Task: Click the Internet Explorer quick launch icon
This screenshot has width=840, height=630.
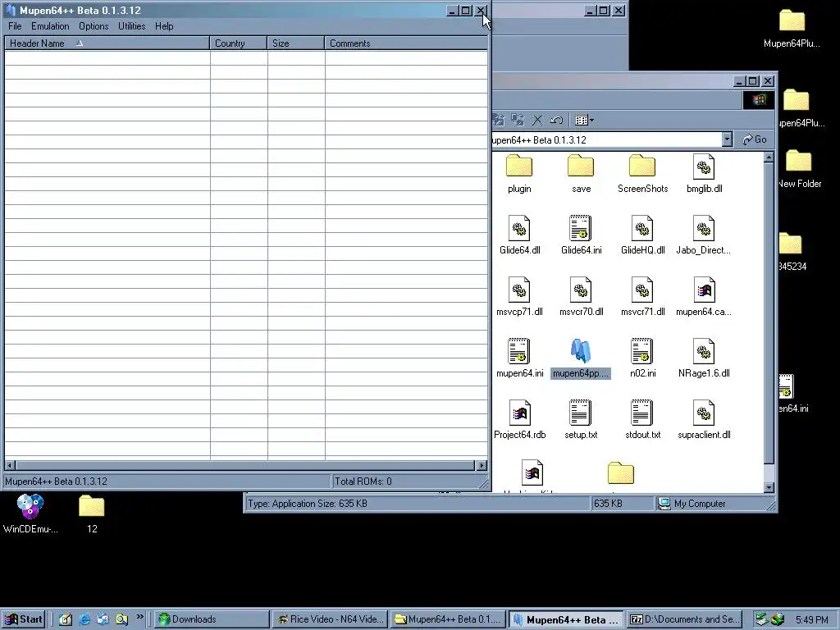Action: pyautogui.click(x=84, y=619)
